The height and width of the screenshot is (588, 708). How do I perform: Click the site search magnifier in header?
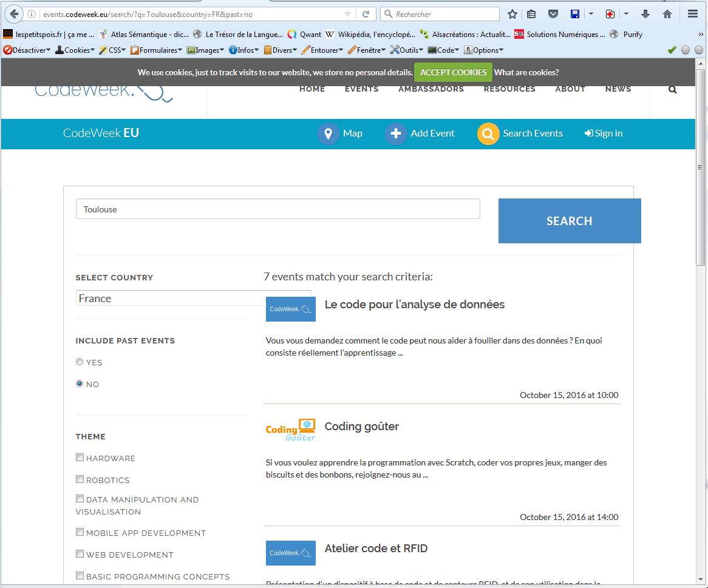click(x=672, y=89)
